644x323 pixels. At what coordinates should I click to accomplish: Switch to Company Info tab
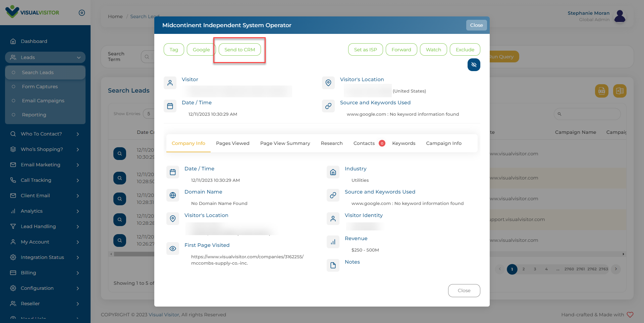tap(188, 143)
